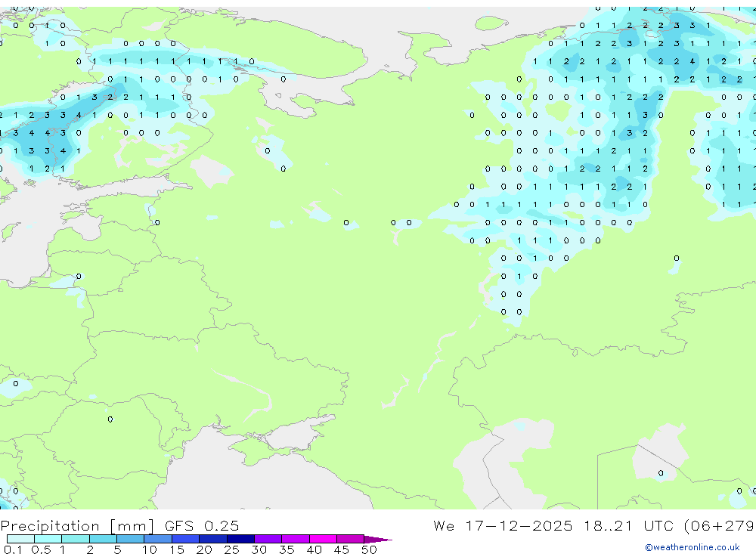Click the legend label "50"
The image size is (756, 554).
click(370, 549)
